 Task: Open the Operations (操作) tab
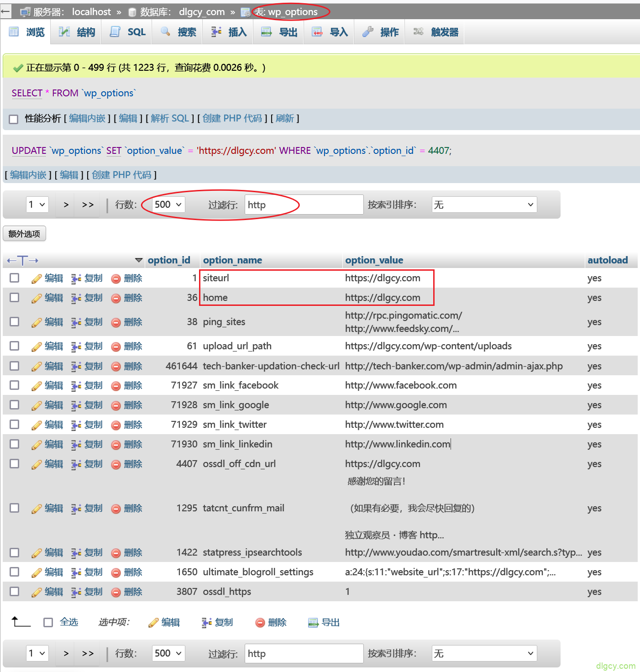[x=380, y=32]
